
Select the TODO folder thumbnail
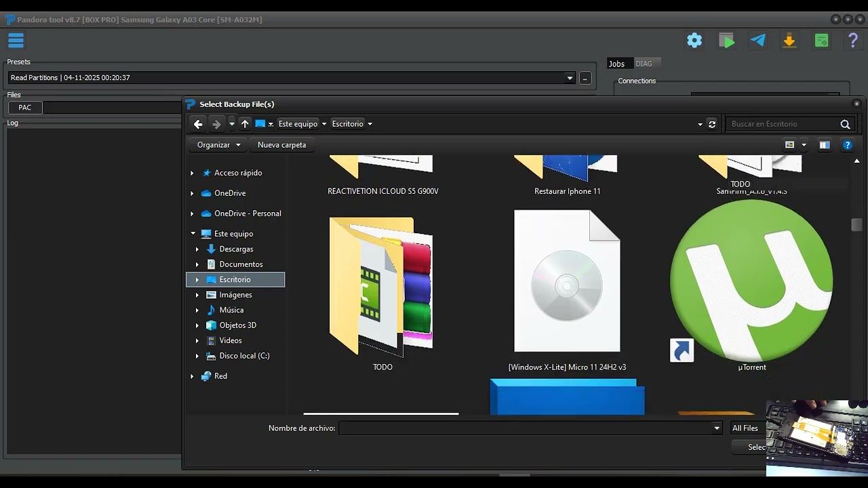click(381, 285)
